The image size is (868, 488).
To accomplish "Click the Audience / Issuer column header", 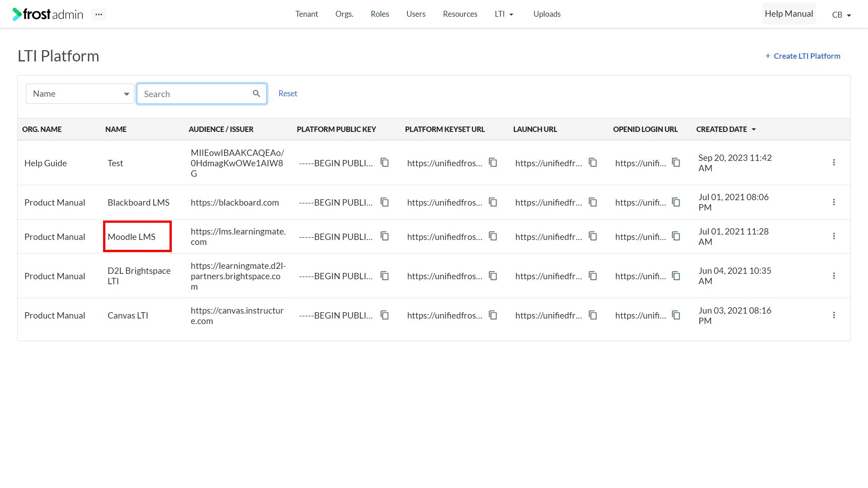I will (x=221, y=129).
